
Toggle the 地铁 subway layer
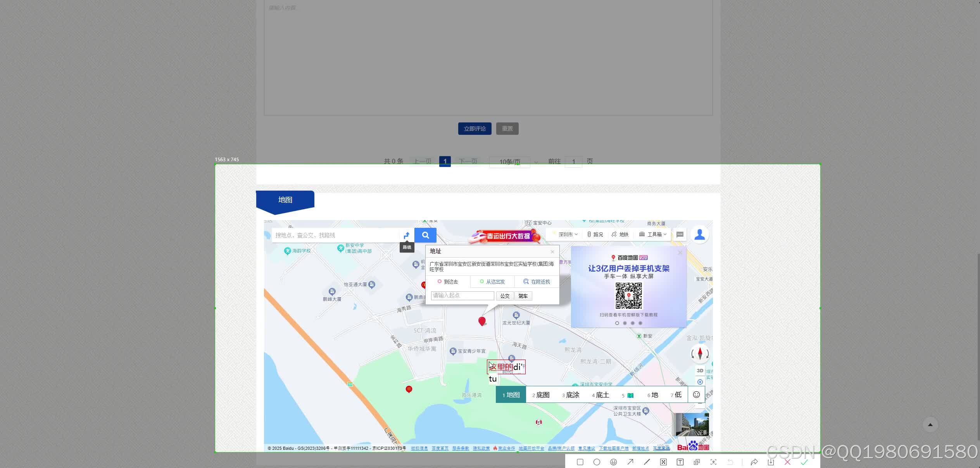pos(620,234)
